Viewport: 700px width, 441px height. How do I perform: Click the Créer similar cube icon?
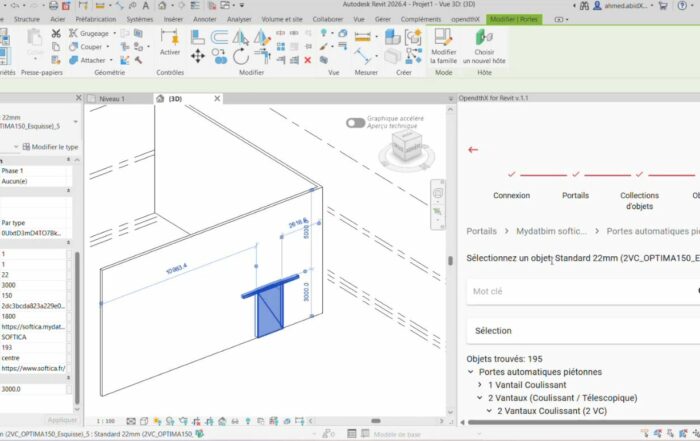click(393, 37)
